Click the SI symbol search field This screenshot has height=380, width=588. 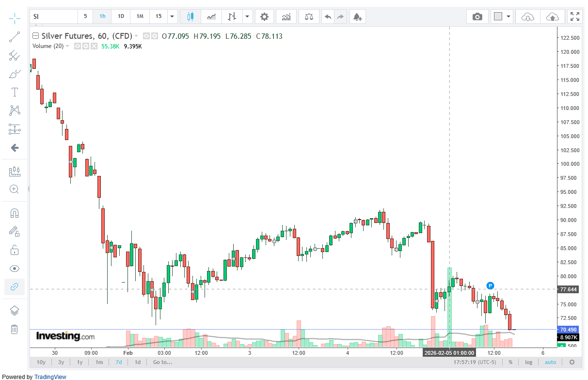click(54, 16)
